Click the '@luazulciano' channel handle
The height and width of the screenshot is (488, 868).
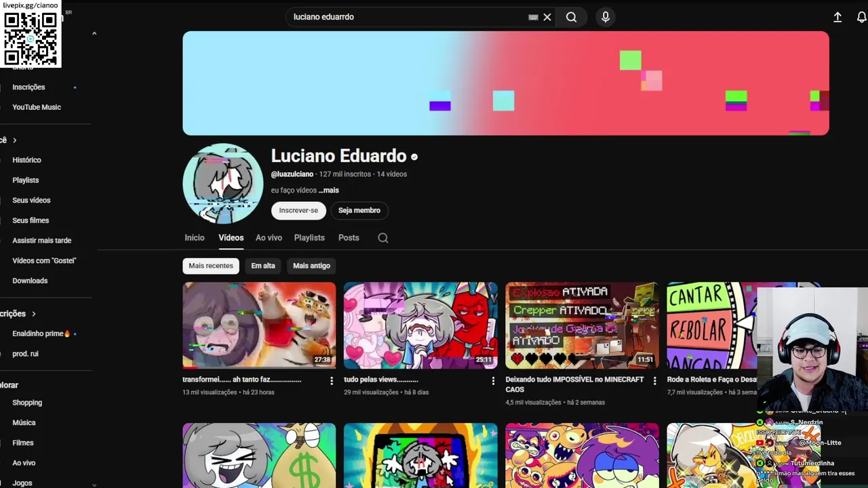292,174
